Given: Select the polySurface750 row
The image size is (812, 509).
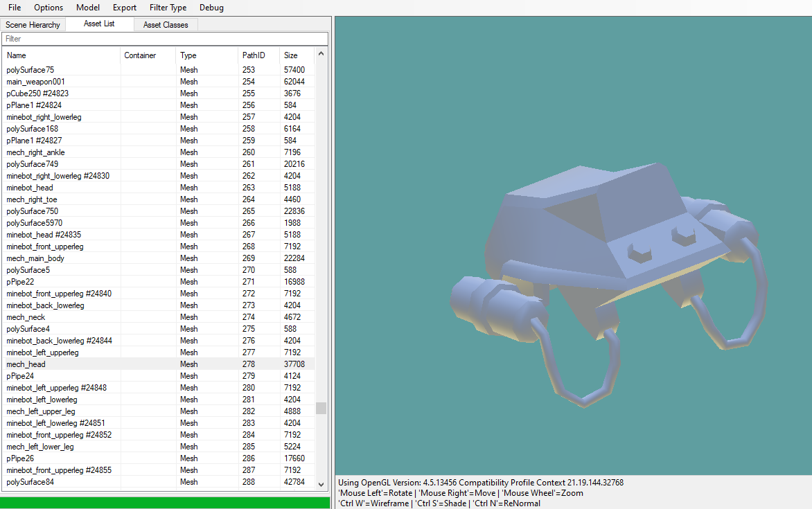Looking at the screenshot, I should tap(159, 211).
